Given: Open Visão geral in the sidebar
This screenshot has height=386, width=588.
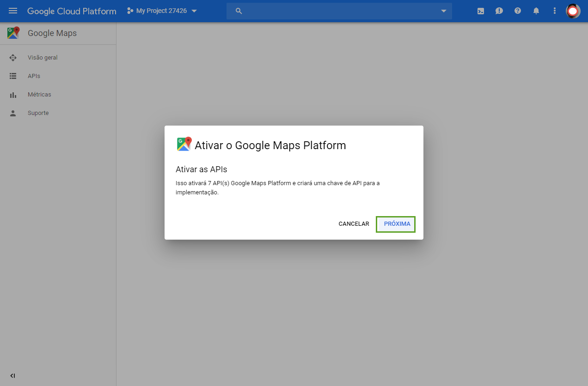Looking at the screenshot, I should [43, 58].
